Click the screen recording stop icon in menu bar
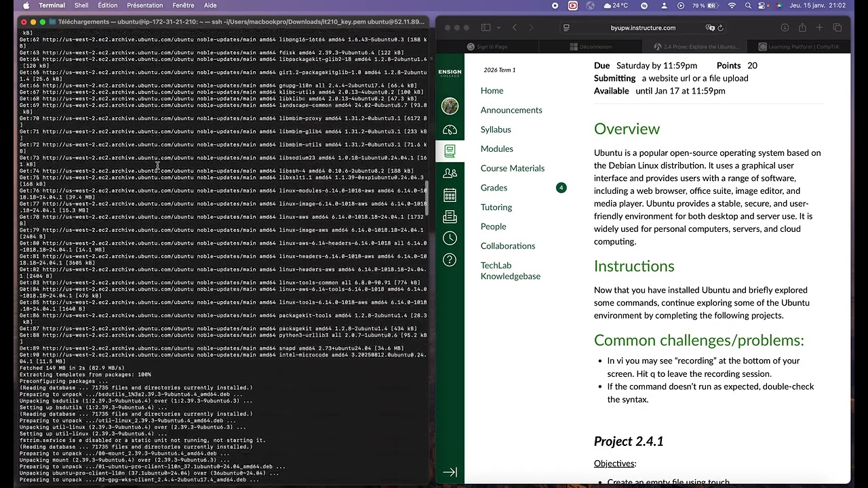The width and height of the screenshot is (868, 488). coord(555,5)
